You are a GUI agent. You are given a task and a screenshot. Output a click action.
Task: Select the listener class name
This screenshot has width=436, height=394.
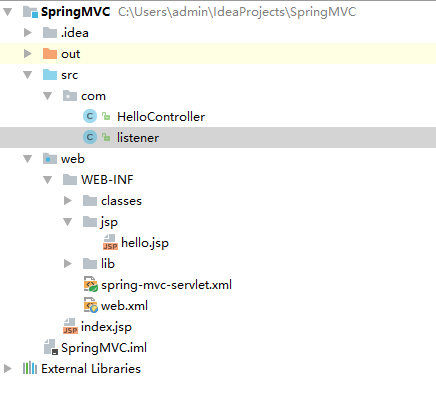tap(138, 138)
